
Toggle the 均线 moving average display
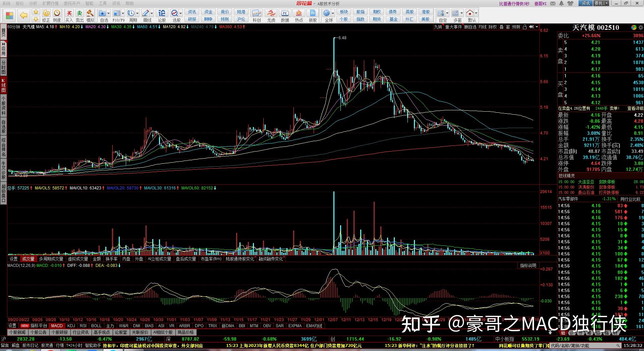pos(482,27)
